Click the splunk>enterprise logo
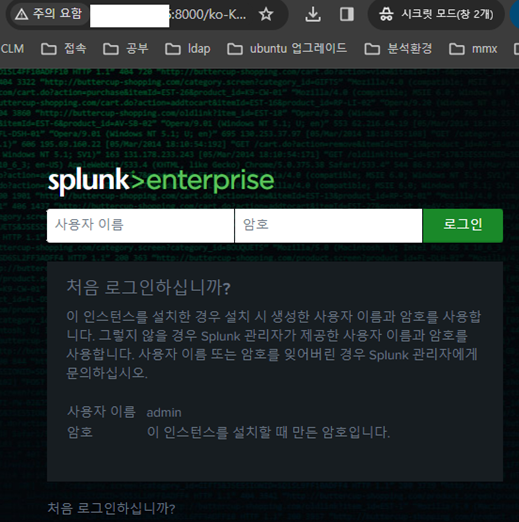 coord(161,181)
